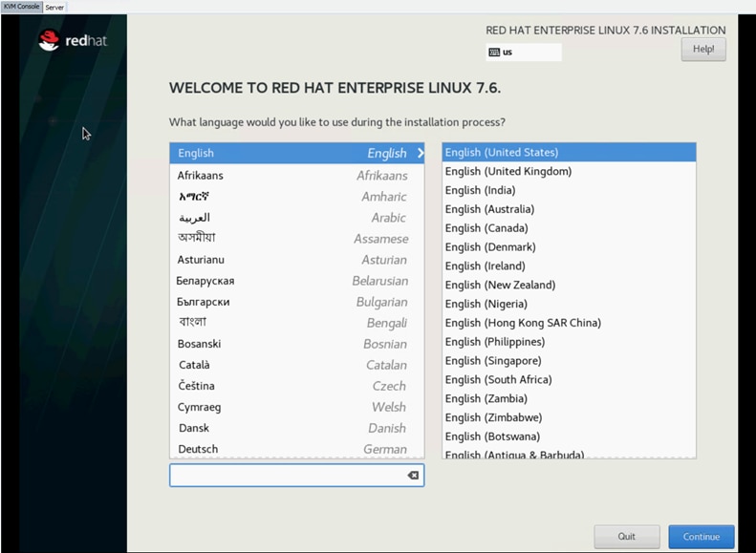756x553 pixels.
Task: Choose English (Denmark) locale
Action: (569, 247)
